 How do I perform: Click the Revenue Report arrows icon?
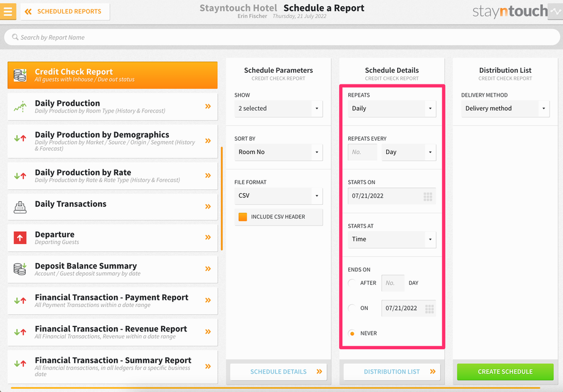coord(20,332)
